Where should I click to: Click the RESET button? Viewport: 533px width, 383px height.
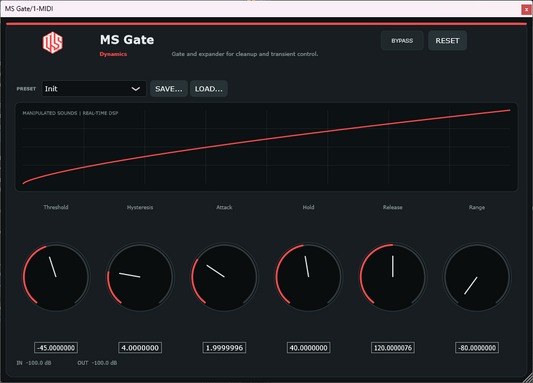447,40
